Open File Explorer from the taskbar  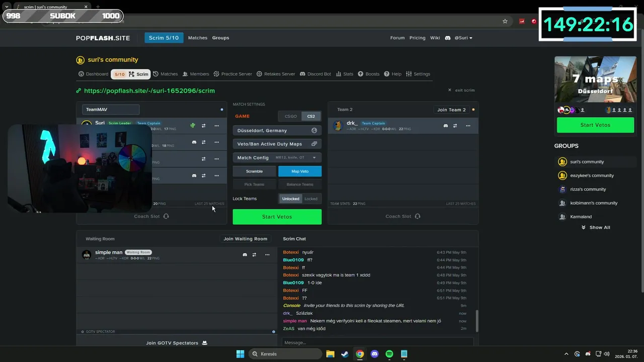click(330, 354)
